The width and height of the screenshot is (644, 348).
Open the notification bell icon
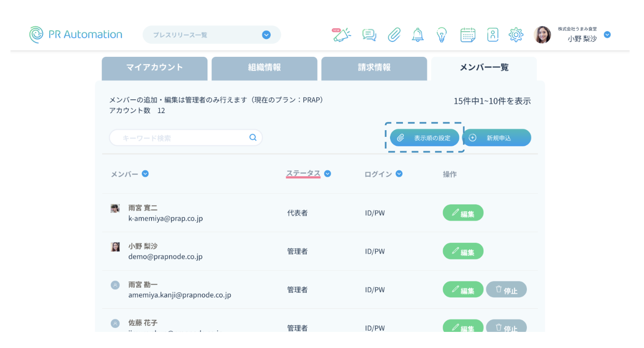click(418, 35)
